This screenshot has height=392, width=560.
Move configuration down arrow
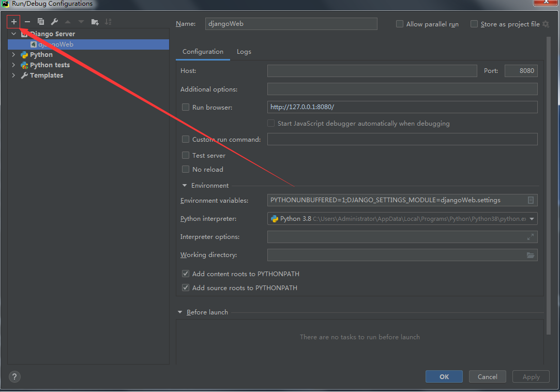[81, 22]
